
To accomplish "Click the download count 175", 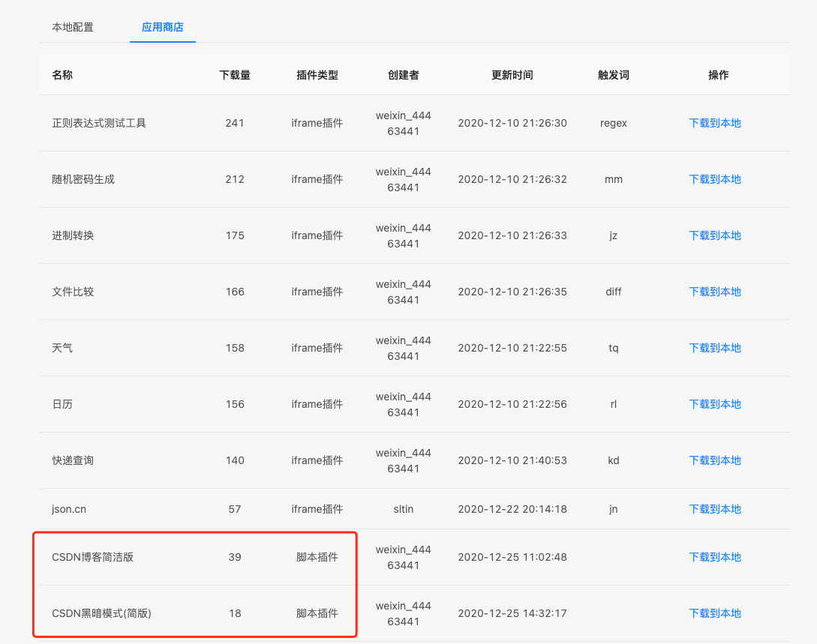I will (235, 235).
